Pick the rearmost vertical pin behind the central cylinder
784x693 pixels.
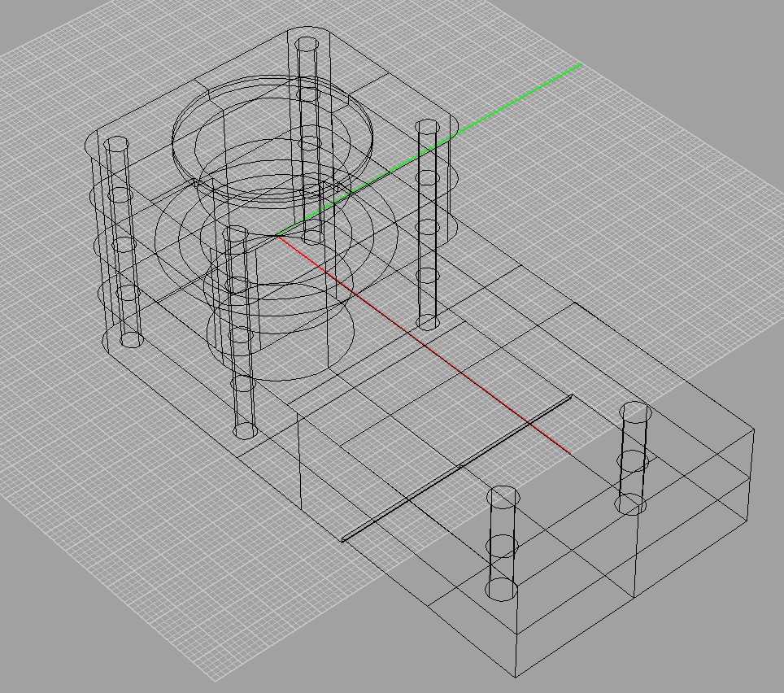coord(309,141)
